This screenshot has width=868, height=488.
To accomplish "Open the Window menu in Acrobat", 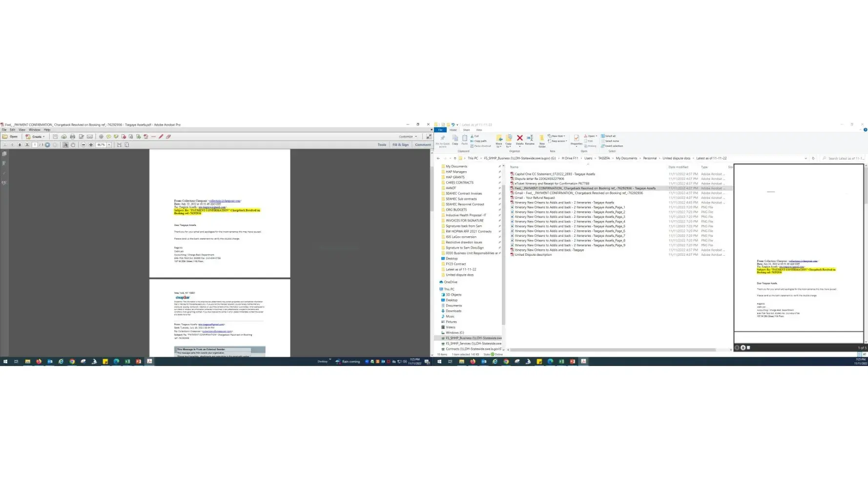I will (35, 130).
